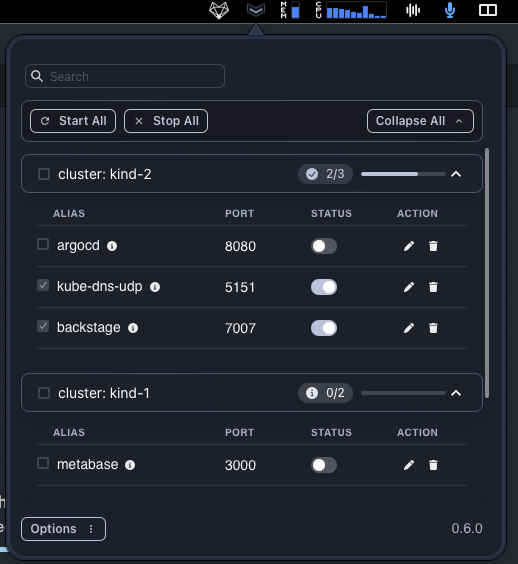Show info for kube-dns-udp alias
518x564 pixels.
click(155, 287)
